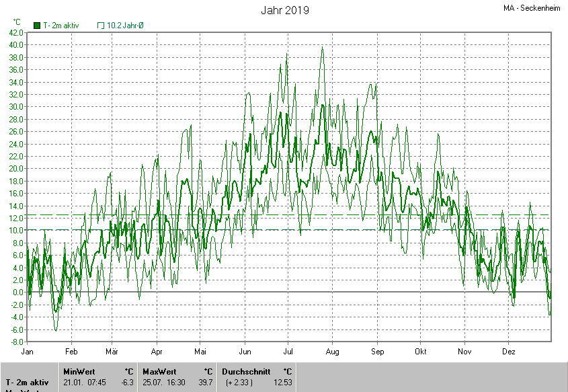
Task: Click the 'T- 2m aktiv' table row label
Action: pos(27,383)
